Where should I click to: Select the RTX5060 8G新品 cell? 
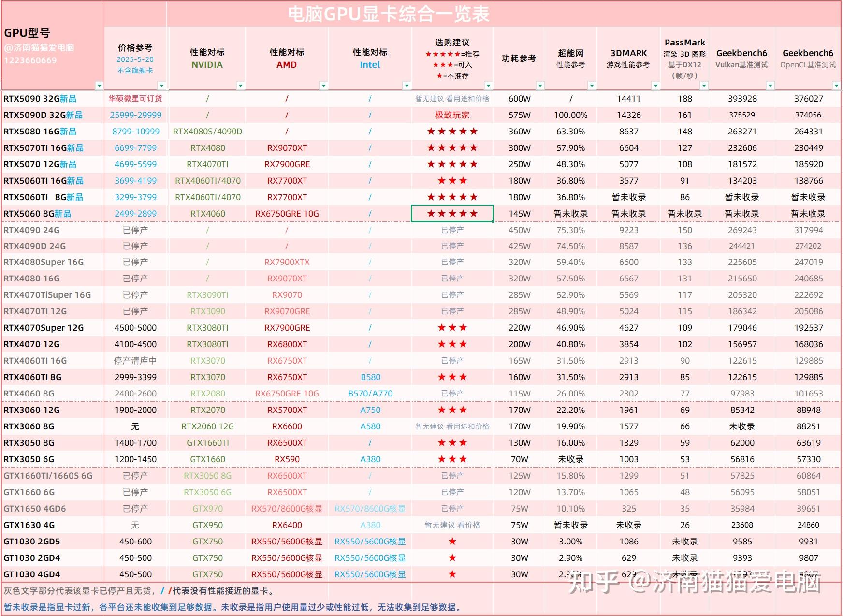pyautogui.click(x=53, y=214)
